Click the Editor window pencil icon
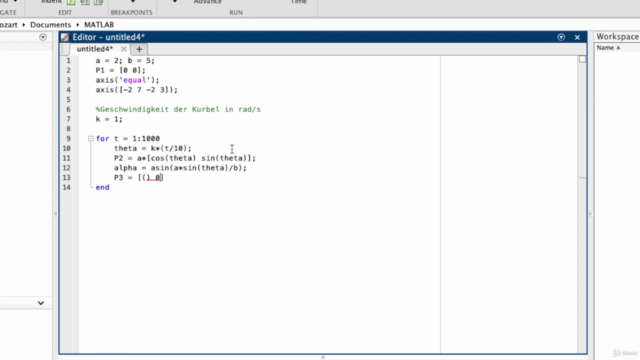 coord(65,37)
